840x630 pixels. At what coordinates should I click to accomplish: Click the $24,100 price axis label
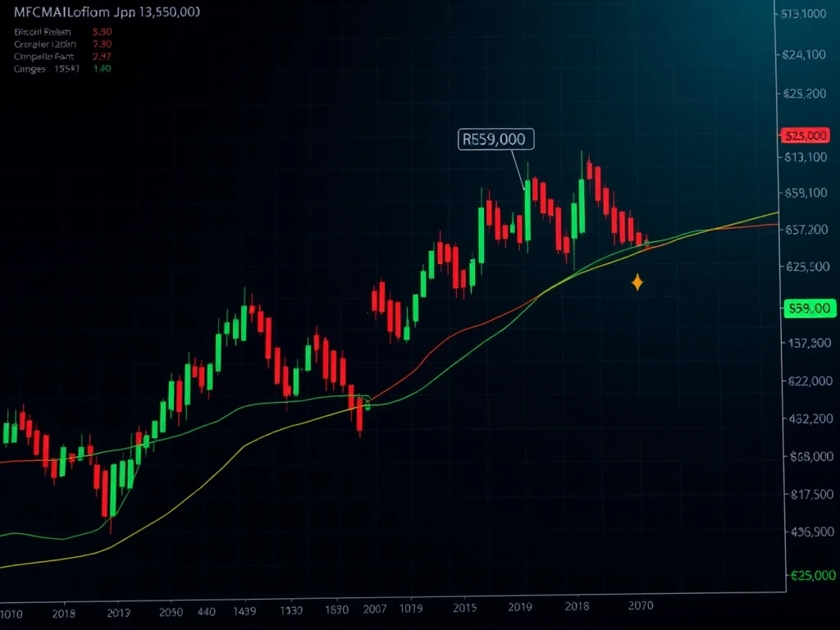pyautogui.click(x=805, y=55)
